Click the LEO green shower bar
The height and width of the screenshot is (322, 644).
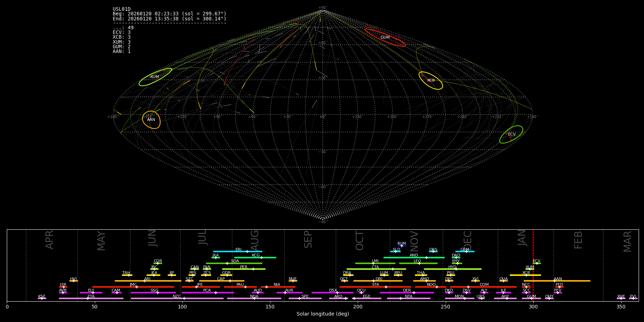[418, 263]
